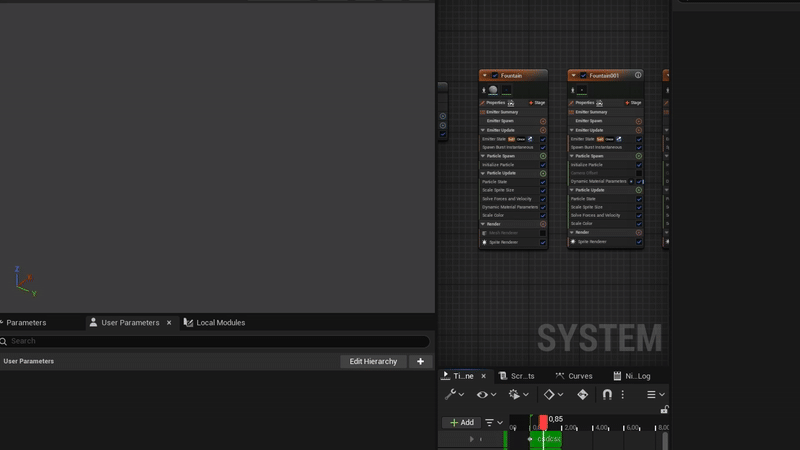The height and width of the screenshot is (450, 800).
Task: Open the Niagara Log tab
Action: pyautogui.click(x=633, y=376)
